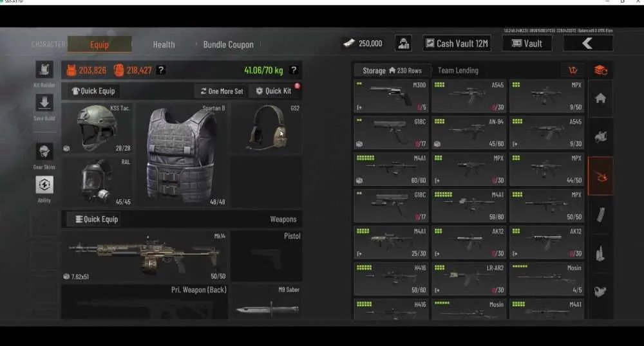Viewport: 644px width, 346px height.
Task: Click the back arrow button at top right
Action: [588, 43]
